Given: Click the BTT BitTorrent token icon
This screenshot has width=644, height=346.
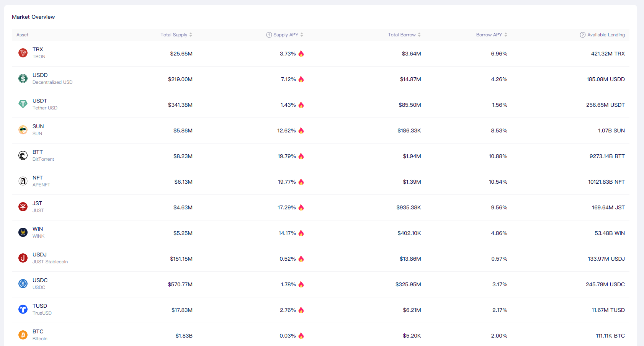Looking at the screenshot, I should click(x=23, y=155).
